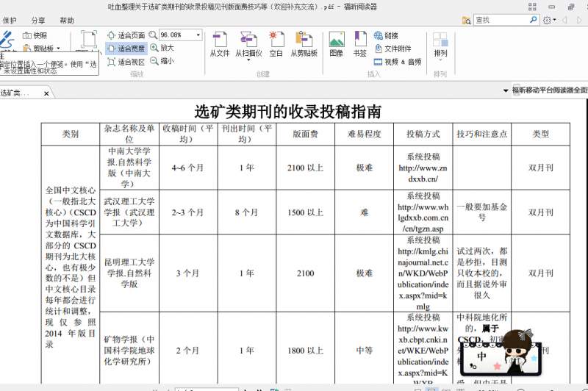Click the magnifier inside the 查找 box
This screenshot has width=588, height=391.
(534, 20)
